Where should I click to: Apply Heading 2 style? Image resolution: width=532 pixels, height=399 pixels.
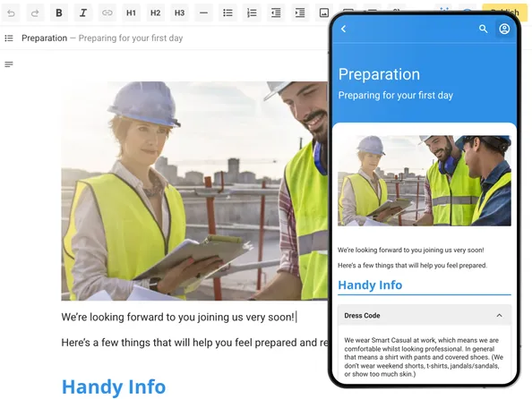[x=155, y=13]
